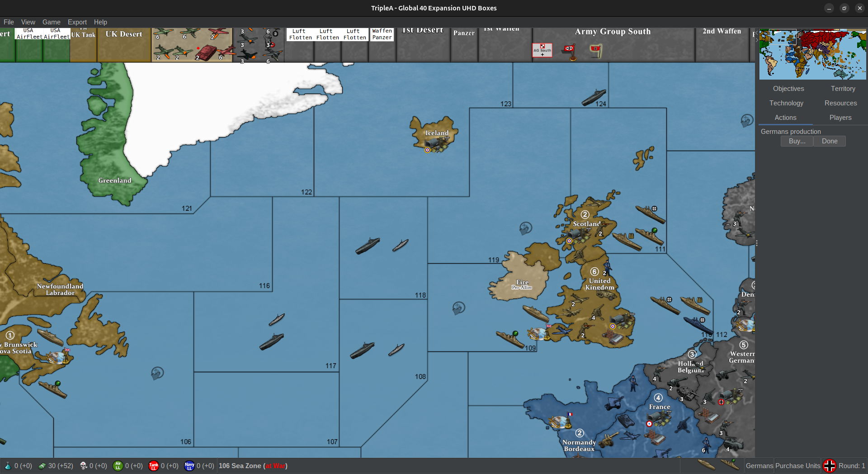Open the Help menu

(100, 22)
